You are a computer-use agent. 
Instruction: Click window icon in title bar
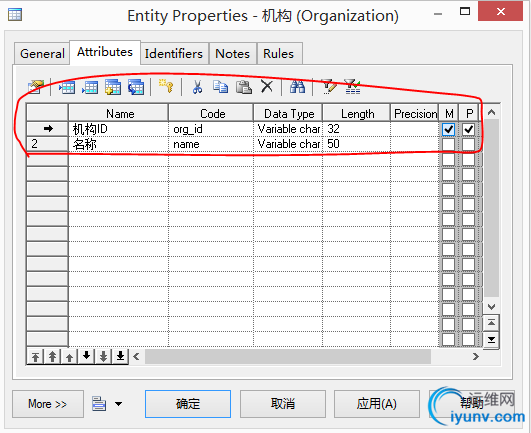15,15
